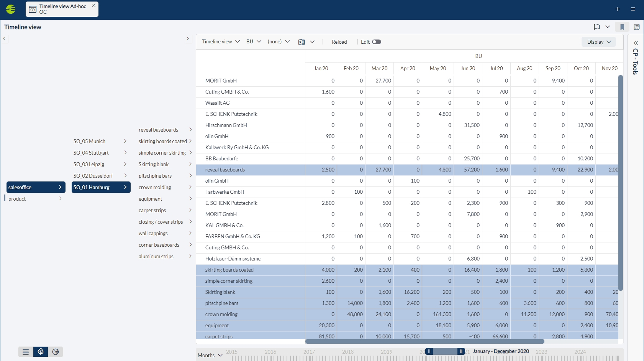Click the flag icon in header

click(x=596, y=27)
